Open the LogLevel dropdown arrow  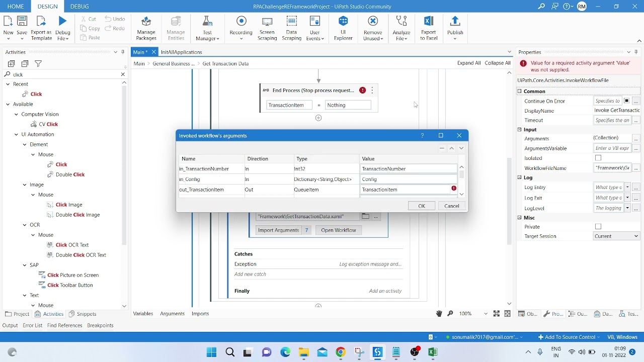(627, 208)
